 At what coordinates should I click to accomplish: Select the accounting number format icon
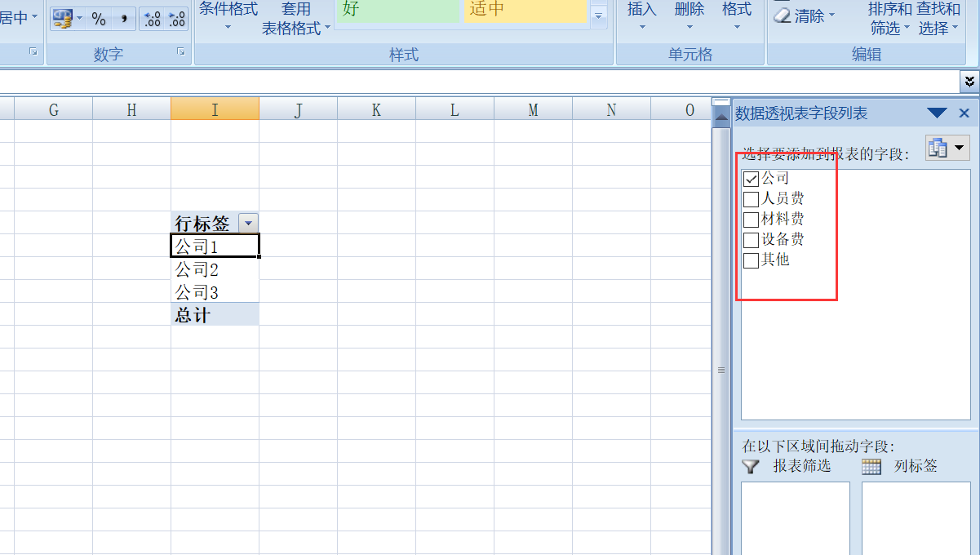click(61, 16)
